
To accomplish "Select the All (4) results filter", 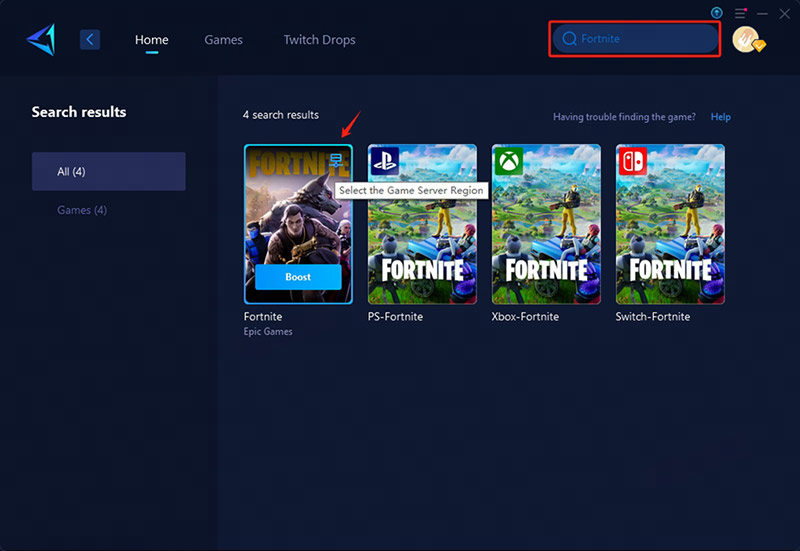I will coord(108,171).
